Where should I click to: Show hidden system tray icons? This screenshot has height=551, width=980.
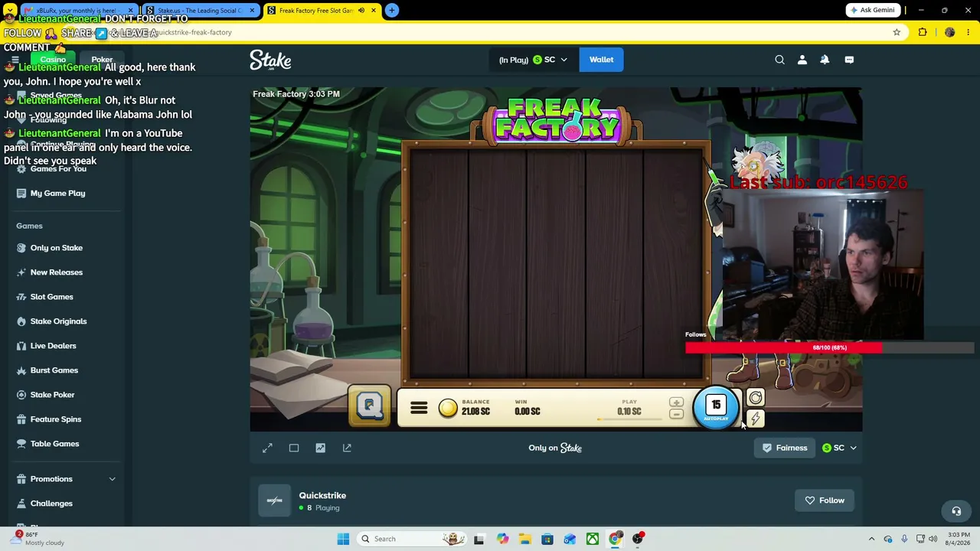click(x=871, y=539)
